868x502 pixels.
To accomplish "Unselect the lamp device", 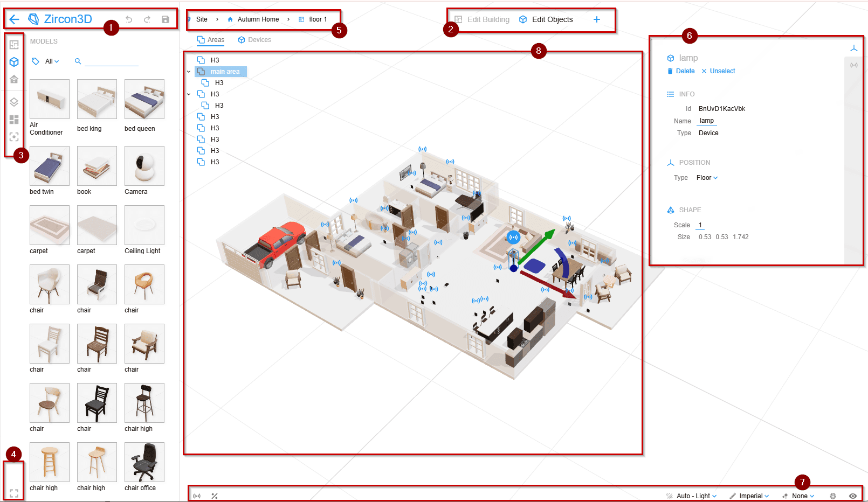I will click(719, 71).
